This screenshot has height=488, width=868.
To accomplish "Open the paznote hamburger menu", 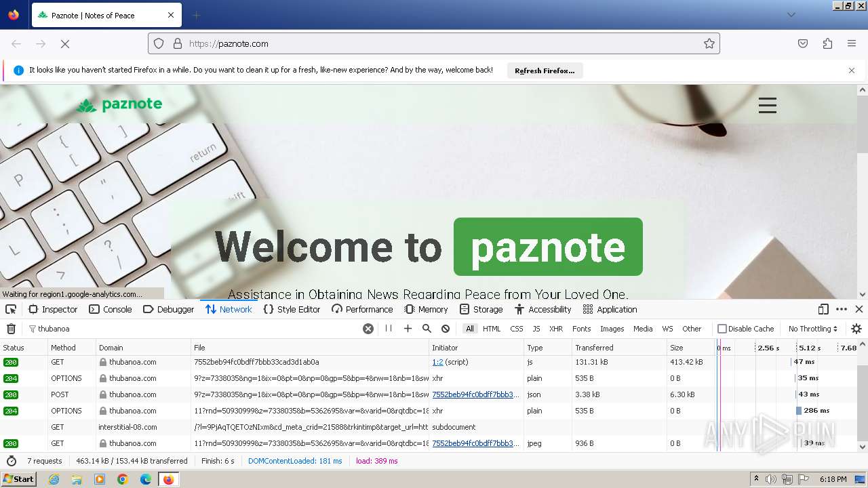I will (x=767, y=105).
